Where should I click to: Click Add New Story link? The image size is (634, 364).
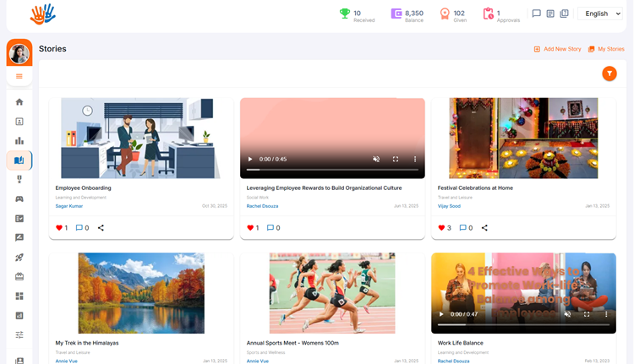(557, 49)
